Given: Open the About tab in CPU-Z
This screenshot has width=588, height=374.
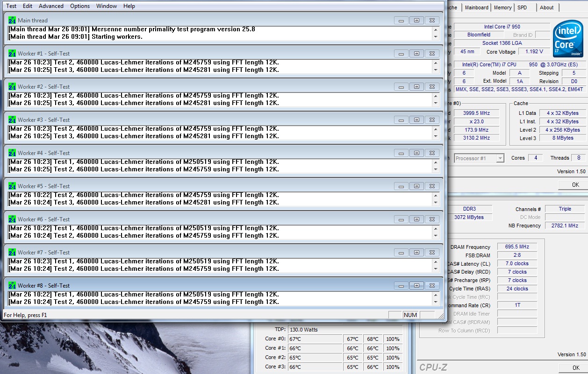Looking at the screenshot, I should click(x=546, y=7).
